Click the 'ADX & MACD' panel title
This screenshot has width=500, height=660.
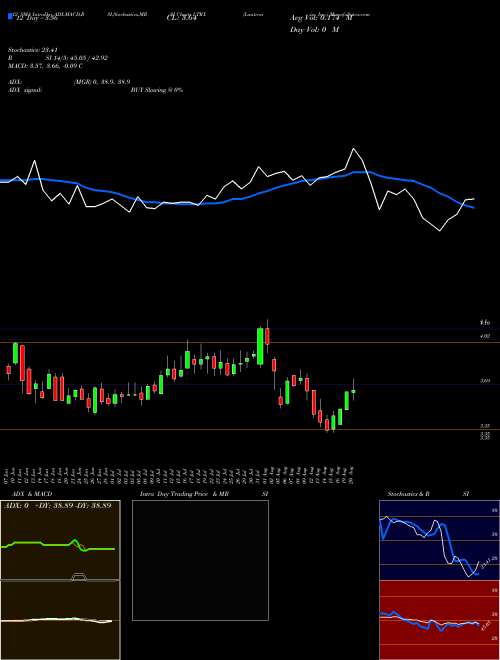32,494
